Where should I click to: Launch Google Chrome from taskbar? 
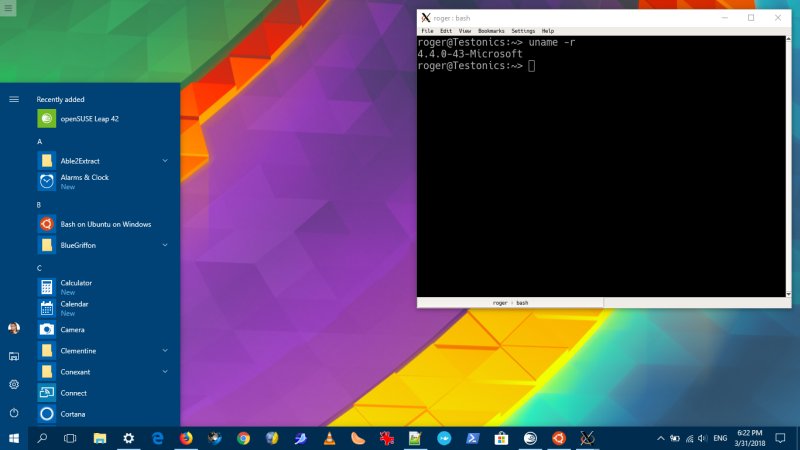243,438
